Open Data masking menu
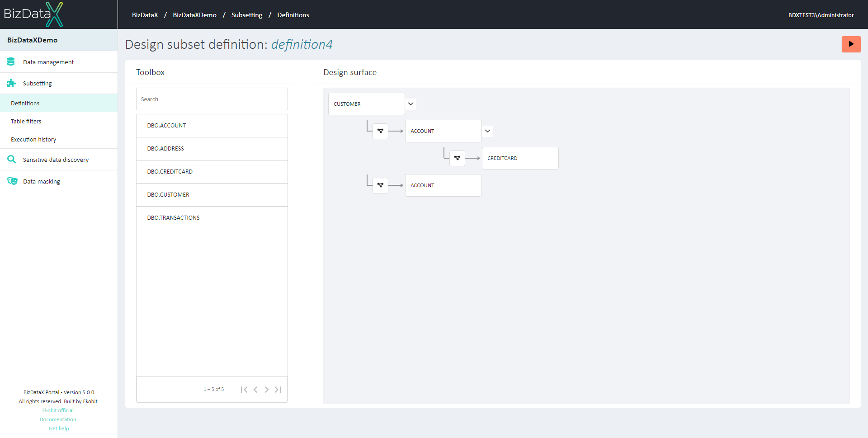868x438 pixels. (x=59, y=181)
